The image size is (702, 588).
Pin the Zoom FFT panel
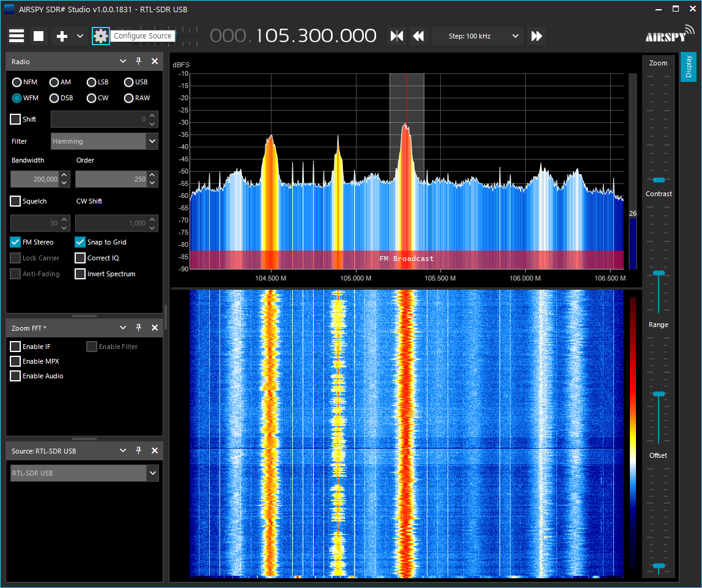(139, 328)
